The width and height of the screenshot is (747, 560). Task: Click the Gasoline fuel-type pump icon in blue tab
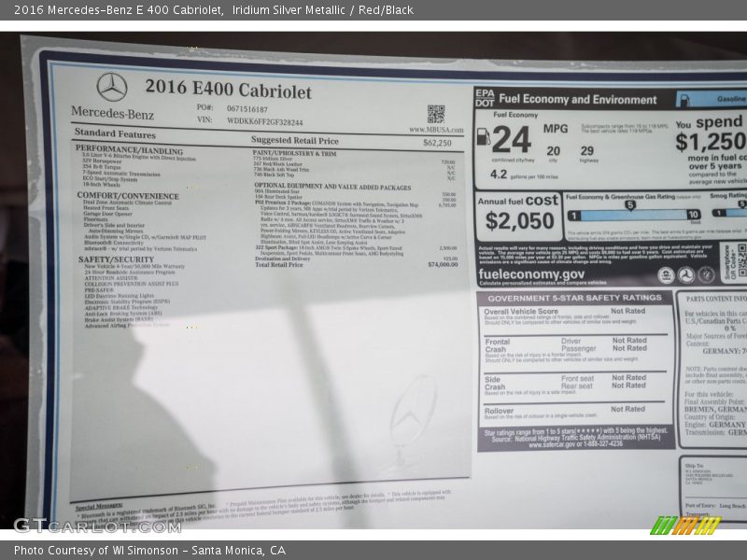coord(684,100)
